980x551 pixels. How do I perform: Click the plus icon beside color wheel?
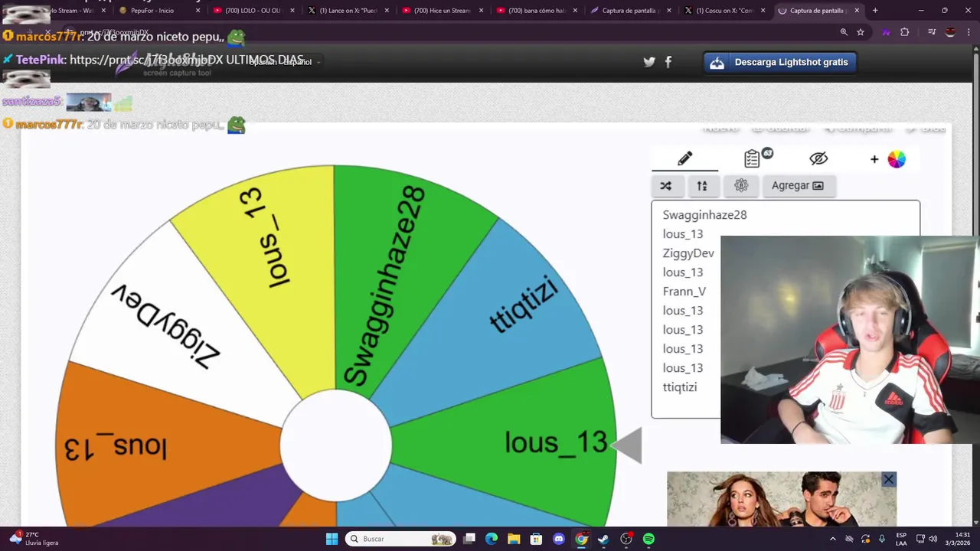[x=874, y=159]
